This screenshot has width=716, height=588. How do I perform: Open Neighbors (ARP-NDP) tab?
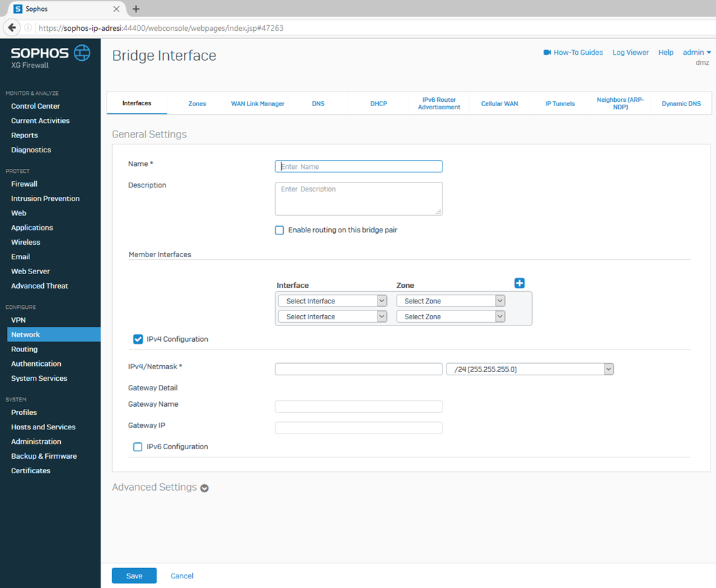pyautogui.click(x=620, y=103)
